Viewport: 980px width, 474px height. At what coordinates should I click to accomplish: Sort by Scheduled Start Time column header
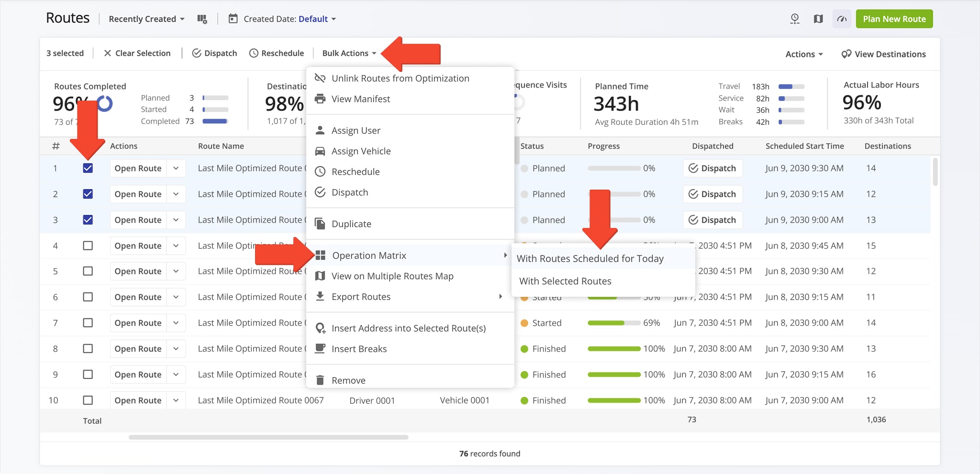point(804,146)
